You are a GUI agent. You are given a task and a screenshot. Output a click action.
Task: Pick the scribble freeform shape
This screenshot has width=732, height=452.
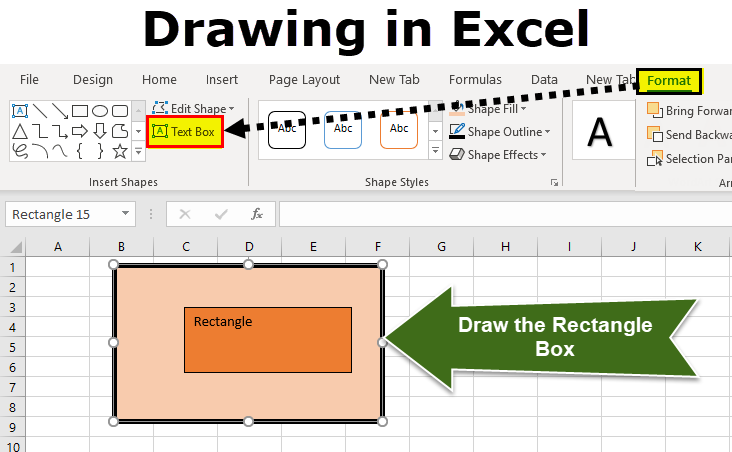click(x=18, y=151)
